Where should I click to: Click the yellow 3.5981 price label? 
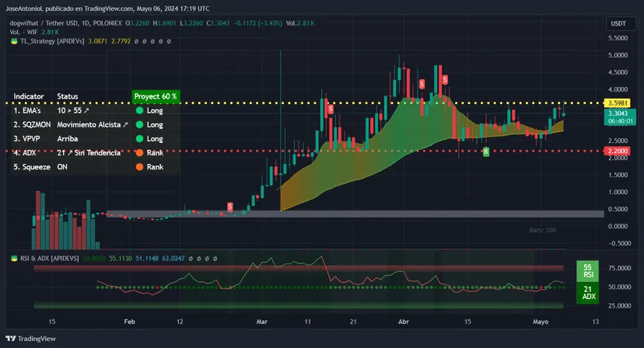tap(617, 103)
